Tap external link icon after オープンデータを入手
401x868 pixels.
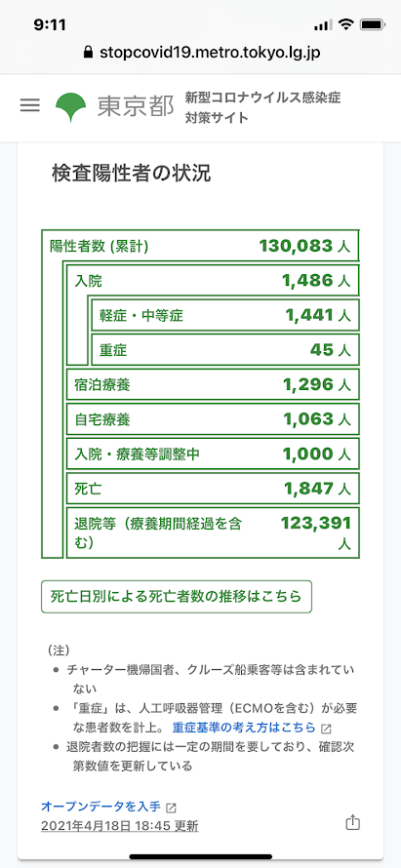point(171,807)
